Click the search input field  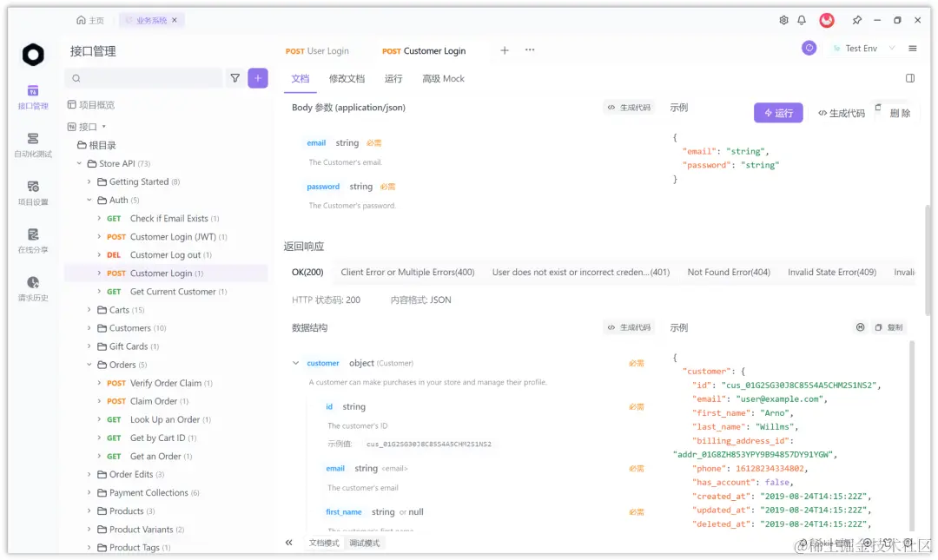[x=143, y=78]
